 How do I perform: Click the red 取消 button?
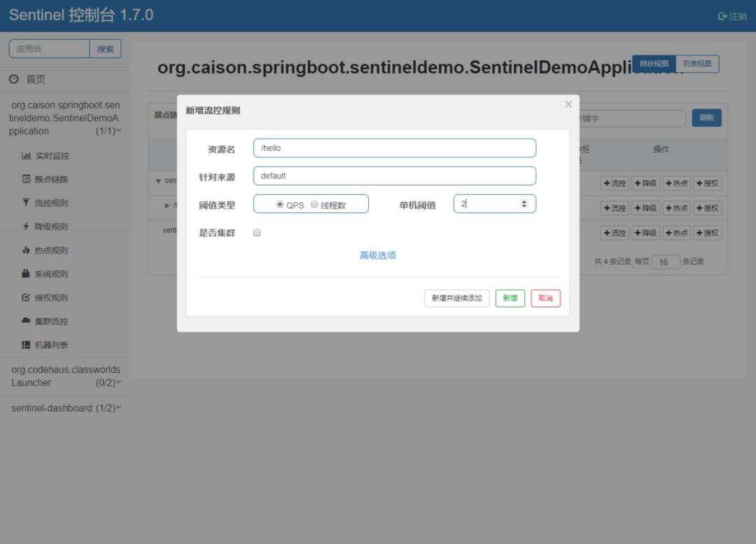[546, 298]
